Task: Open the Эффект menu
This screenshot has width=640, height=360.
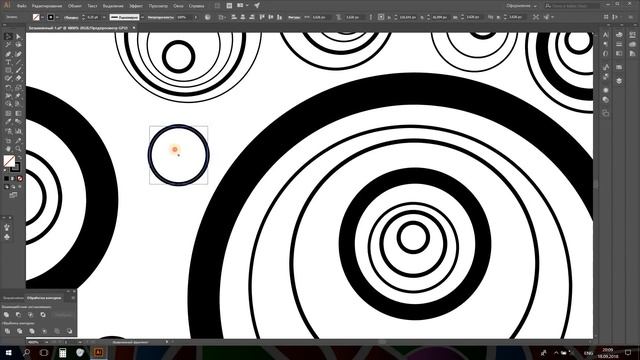Action: pyautogui.click(x=136, y=6)
